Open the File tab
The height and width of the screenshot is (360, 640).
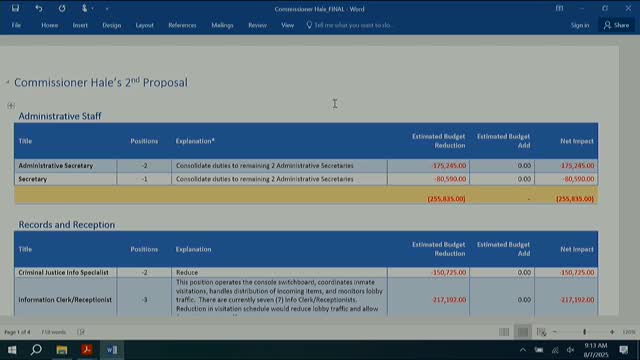point(16,25)
